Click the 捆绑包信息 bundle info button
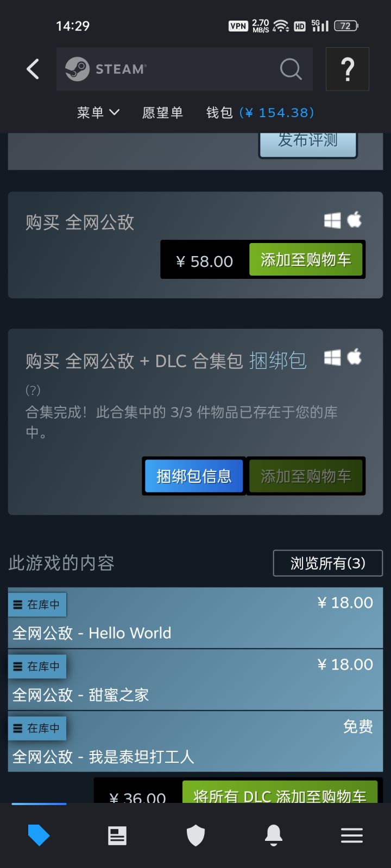The height and width of the screenshot is (868, 391). [x=194, y=476]
